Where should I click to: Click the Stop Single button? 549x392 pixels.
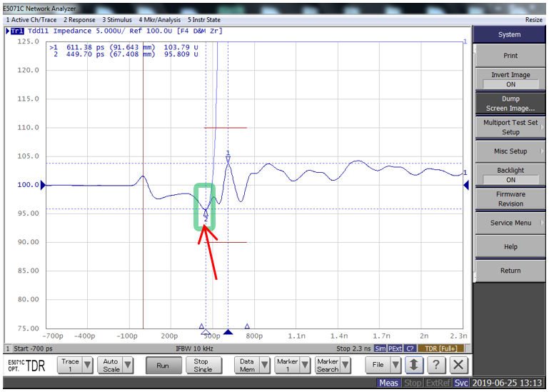tap(202, 365)
